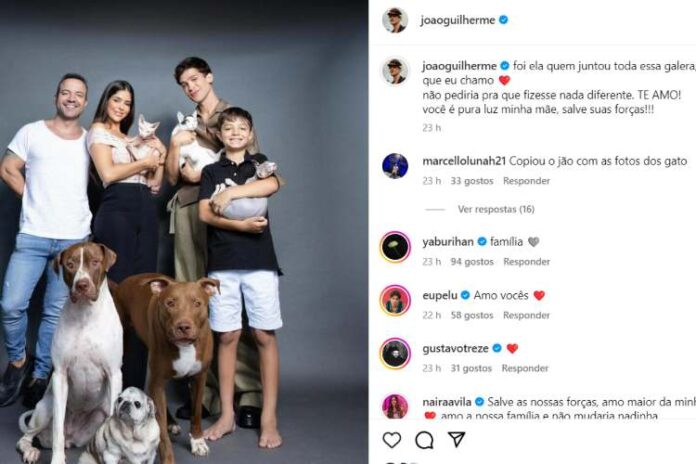Reply to gustavotreze's heart comment

tap(525, 368)
